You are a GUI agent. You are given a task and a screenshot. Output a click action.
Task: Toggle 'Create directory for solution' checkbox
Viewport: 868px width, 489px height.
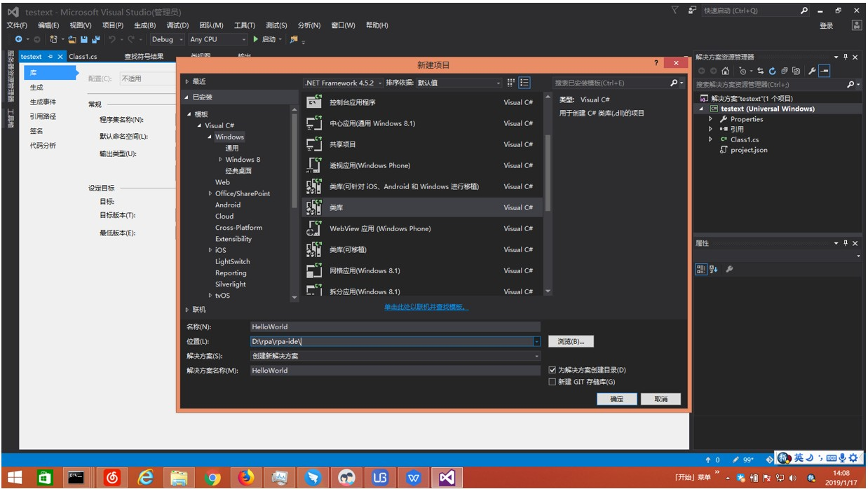[x=552, y=370]
